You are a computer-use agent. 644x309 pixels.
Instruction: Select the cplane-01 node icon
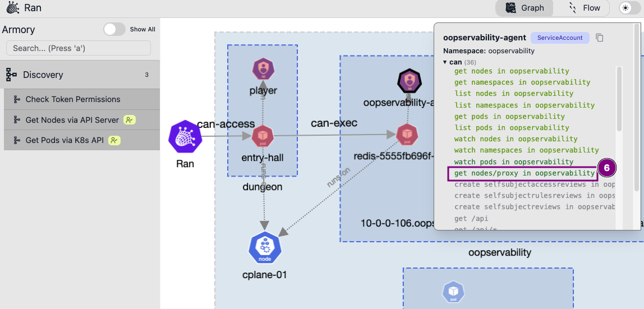pyautogui.click(x=265, y=247)
